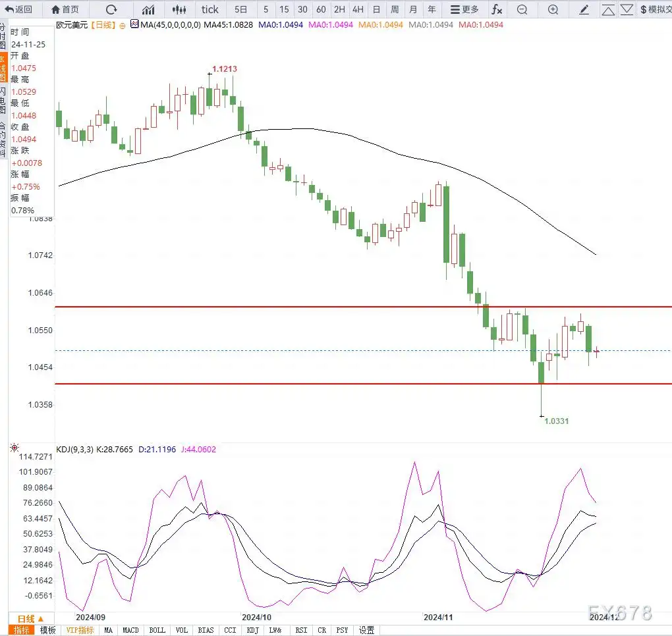672x636 pixels.
Task: Zoom in the chart
Action: coord(553,9)
